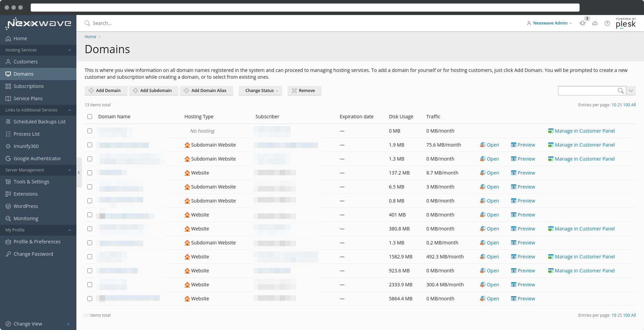Expand the list search filter arrow
Viewport: 644px width, 330px height.
click(631, 91)
